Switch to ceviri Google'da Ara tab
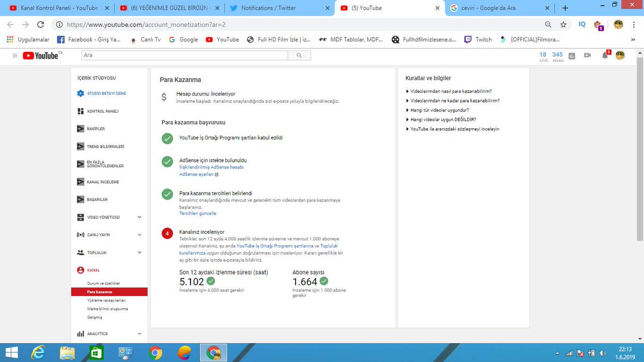This screenshot has width=644, height=362. coord(500,8)
